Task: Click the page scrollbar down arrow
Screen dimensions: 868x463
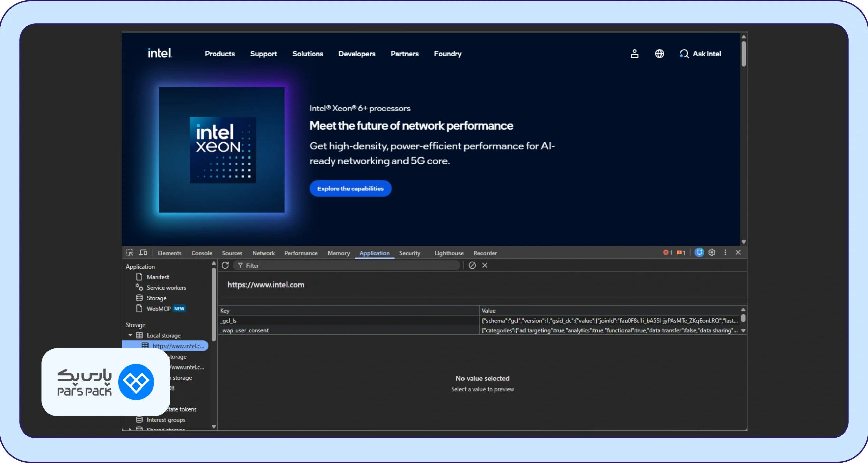Action: click(x=744, y=242)
